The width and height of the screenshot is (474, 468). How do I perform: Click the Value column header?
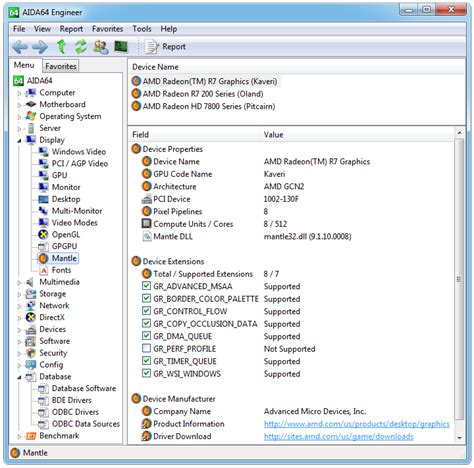pyautogui.click(x=357, y=135)
